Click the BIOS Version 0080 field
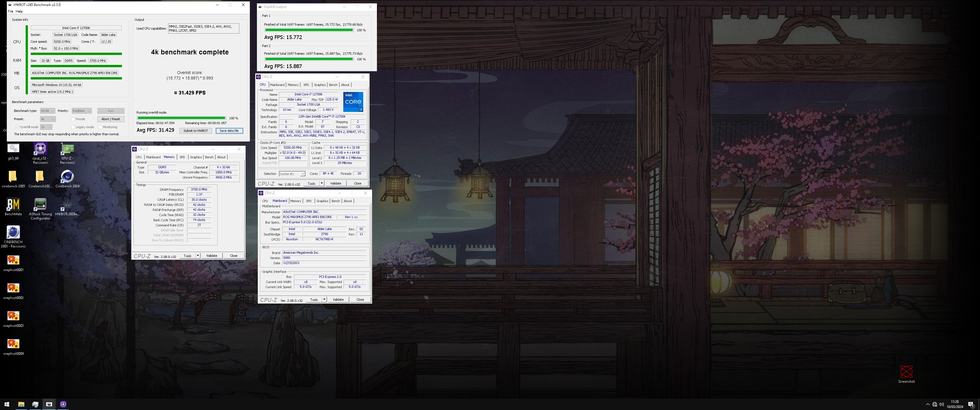The width and height of the screenshot is (980, 410). click(x=324, y=258)
